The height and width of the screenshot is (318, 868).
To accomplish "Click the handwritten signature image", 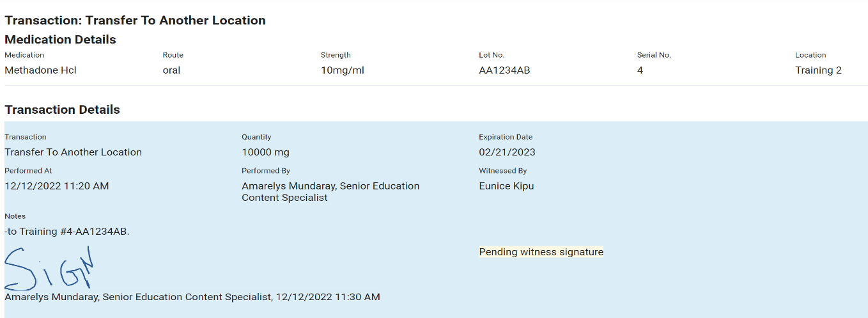I will pyautogui.click(x=50, y=267).
